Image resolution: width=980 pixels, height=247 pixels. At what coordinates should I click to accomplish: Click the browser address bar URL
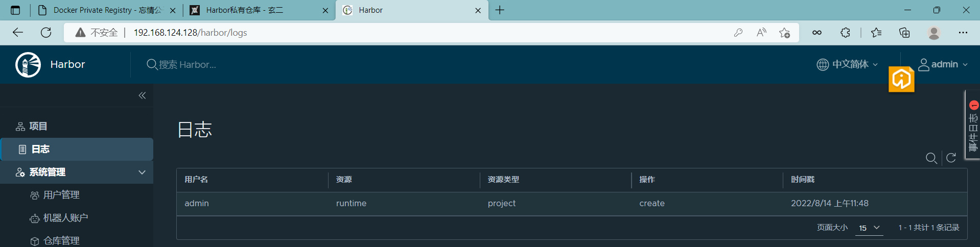(190, 33)
